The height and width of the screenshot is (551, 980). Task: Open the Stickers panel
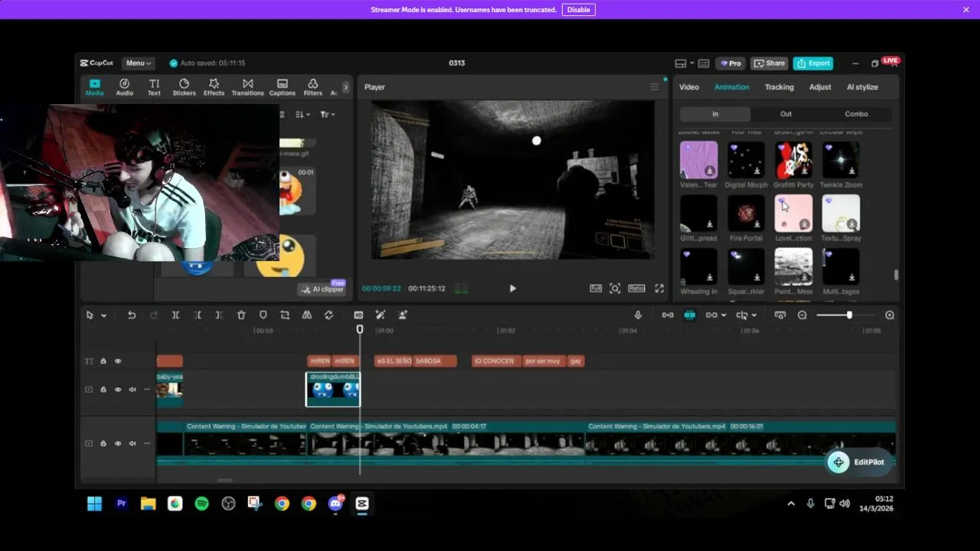pyautogui.click(x=184, y=87)
